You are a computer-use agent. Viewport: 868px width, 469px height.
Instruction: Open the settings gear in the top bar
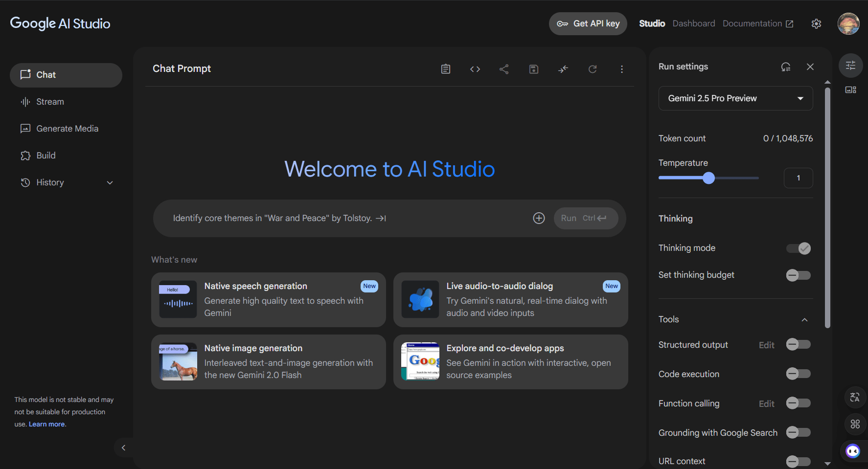[x=816, y=23]
